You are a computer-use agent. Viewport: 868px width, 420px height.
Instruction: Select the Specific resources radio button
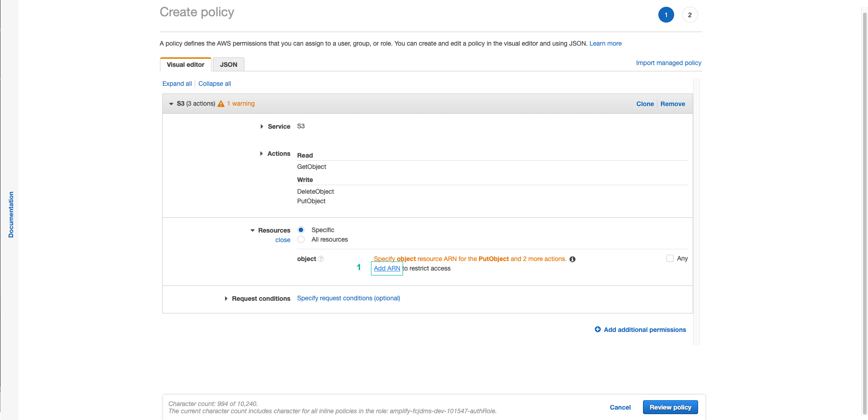pos(301,230)
